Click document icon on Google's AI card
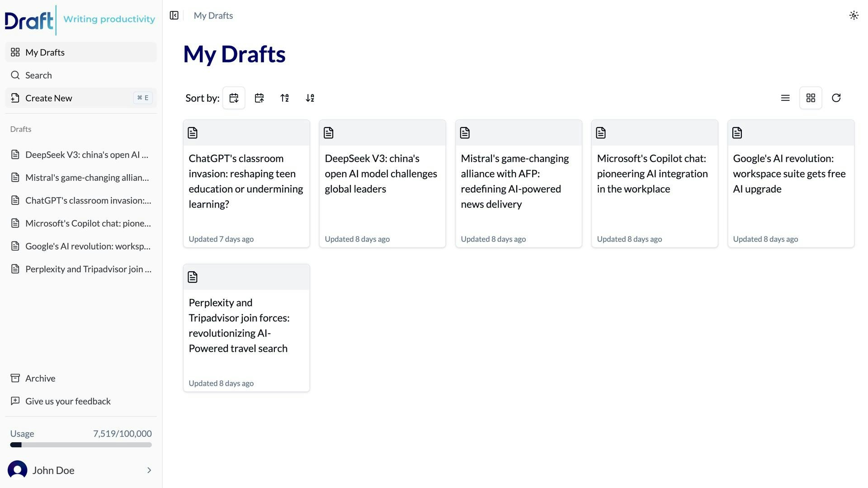The height and width of the screenshot is (488, 868). 737,133
